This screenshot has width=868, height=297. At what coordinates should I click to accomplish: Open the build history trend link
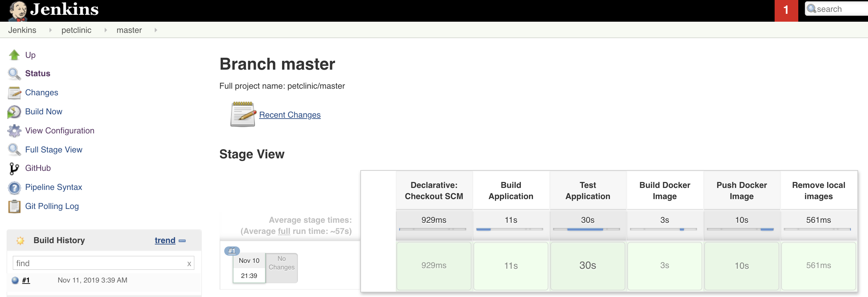pyautogui.click(x=165, y=240)
